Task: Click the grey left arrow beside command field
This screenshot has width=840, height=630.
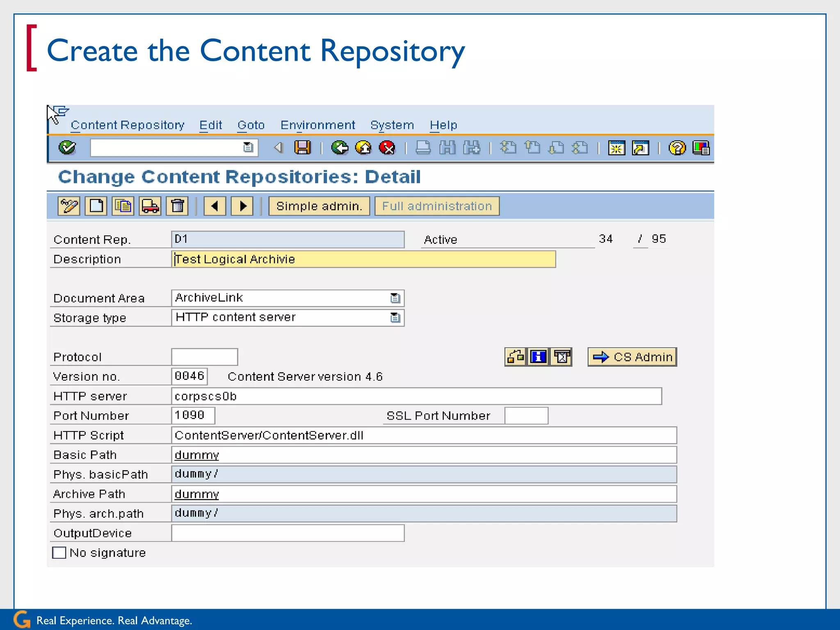Action: coord(278,148)
